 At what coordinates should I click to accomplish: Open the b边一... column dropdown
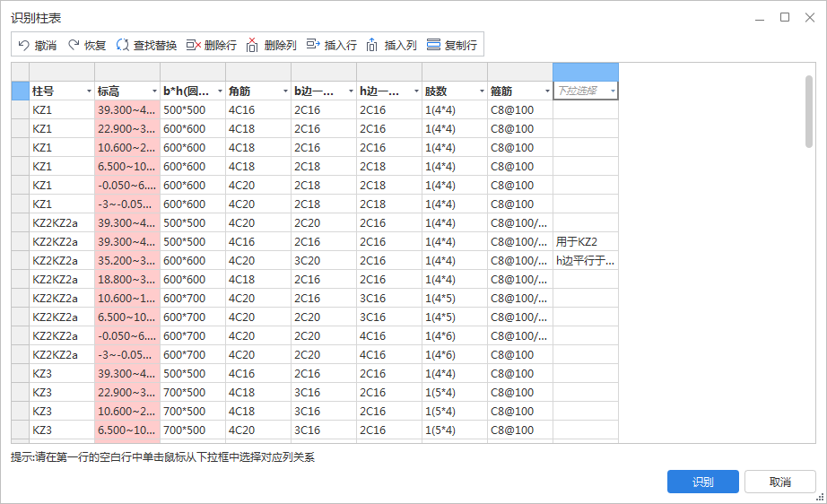pos(351,91)
